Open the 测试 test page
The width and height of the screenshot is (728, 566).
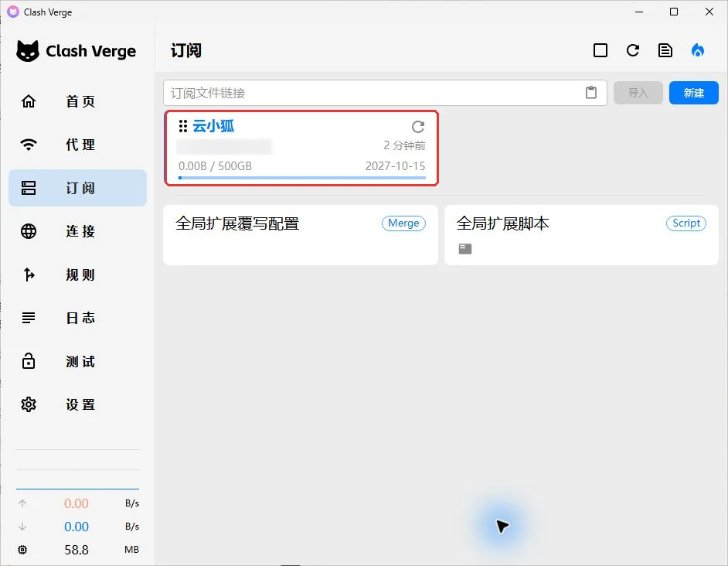point(77,361)
